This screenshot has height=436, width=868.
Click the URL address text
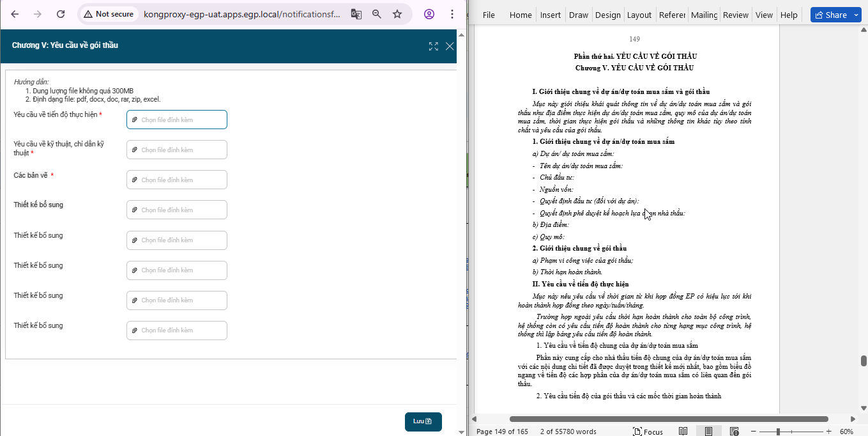242,14
